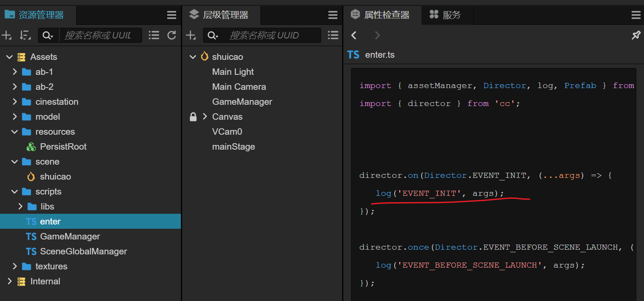Open asset search type dropdown
The height and width of the screenshot is (301, 644).
pyautogui.click(x=48, y=35)
